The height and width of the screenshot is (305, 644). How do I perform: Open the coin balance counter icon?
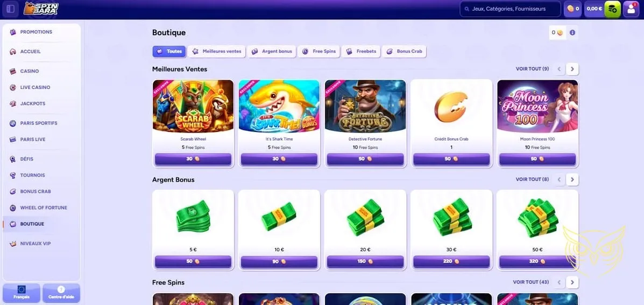click(572, 9)
